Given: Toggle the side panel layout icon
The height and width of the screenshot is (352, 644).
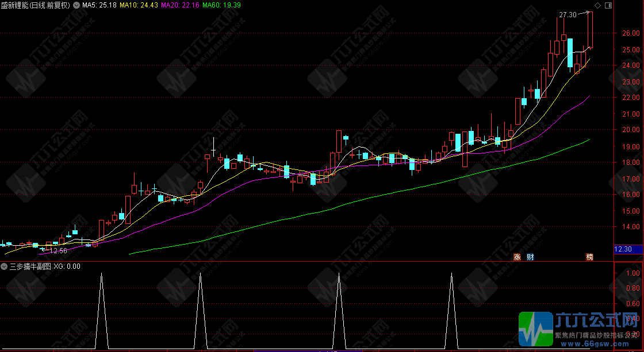Looking at the screenshot, I should pos(607,5).
